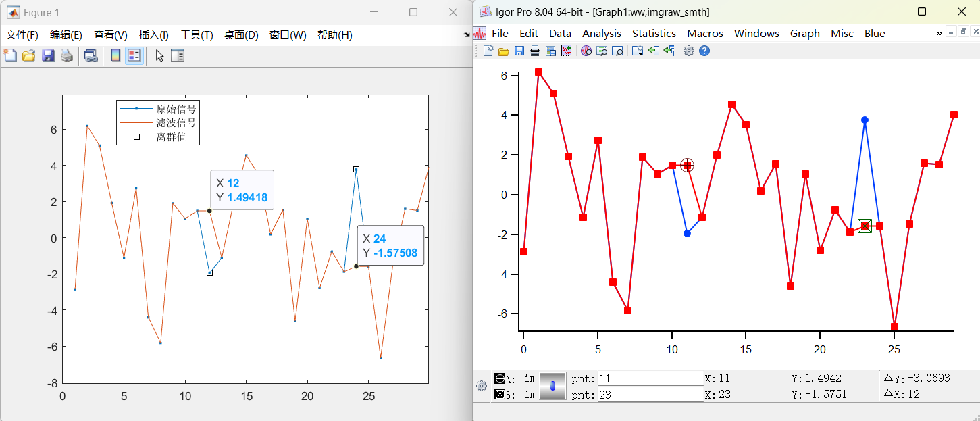
Task: Restore the inner Igor graph subwindow
Action: [964, 32]
